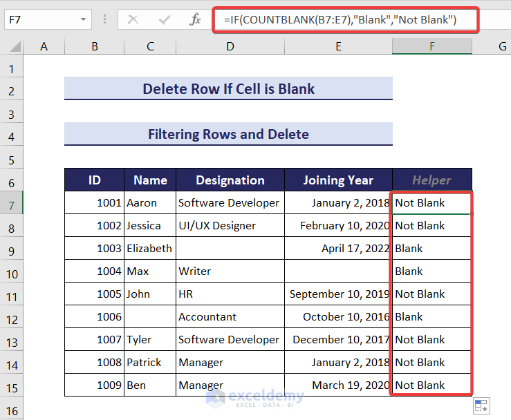Select the Helper cell in Ben's row
This screenshot has height=420, width=511.
(x=432, y=385)
